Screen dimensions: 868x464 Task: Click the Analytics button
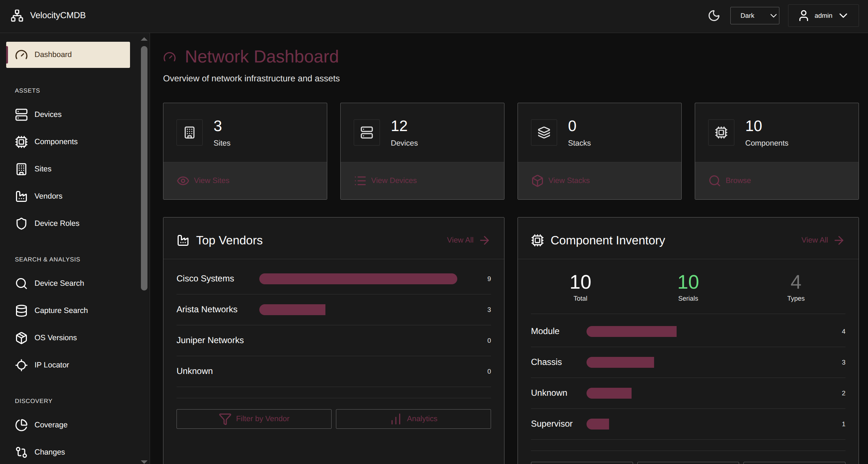413,419
